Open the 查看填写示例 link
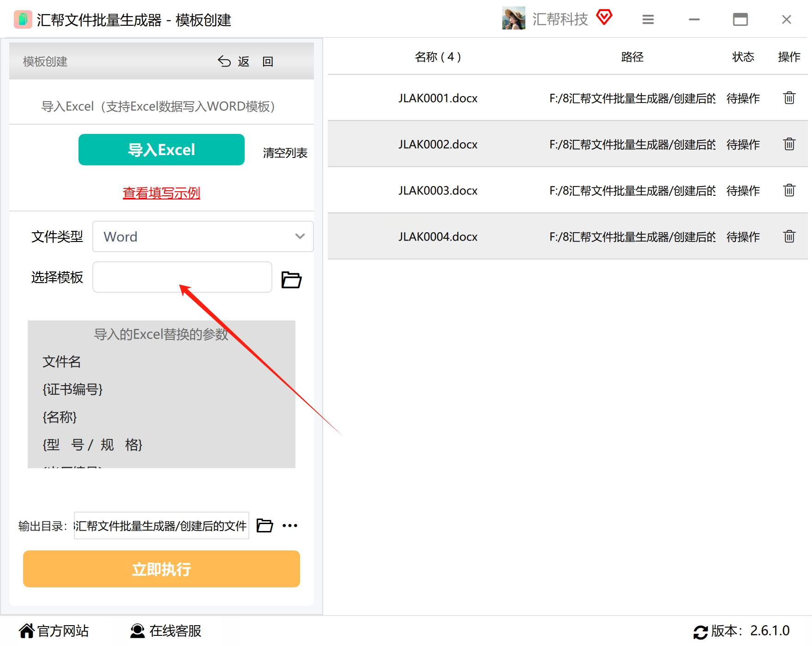 point(162,193)
